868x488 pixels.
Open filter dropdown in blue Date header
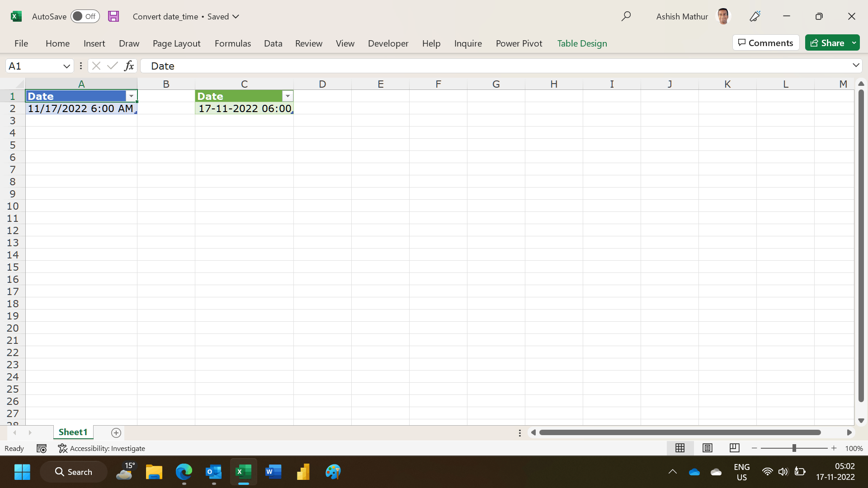(131, 96)
